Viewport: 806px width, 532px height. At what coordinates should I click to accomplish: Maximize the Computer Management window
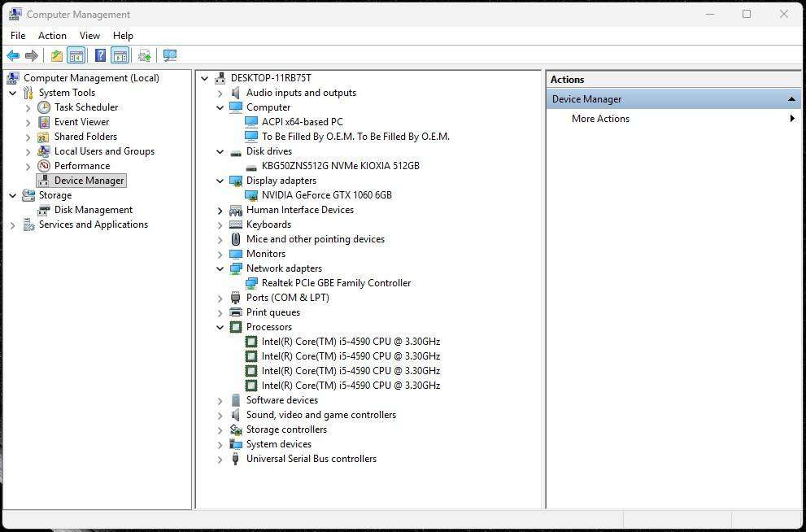point(747,15)
